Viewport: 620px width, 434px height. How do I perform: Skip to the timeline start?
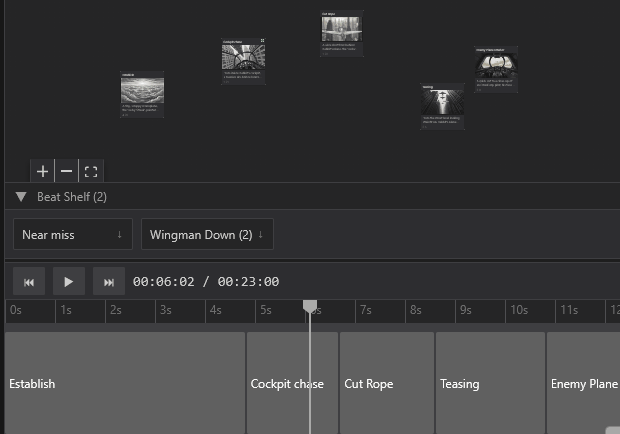coord(28,282)
